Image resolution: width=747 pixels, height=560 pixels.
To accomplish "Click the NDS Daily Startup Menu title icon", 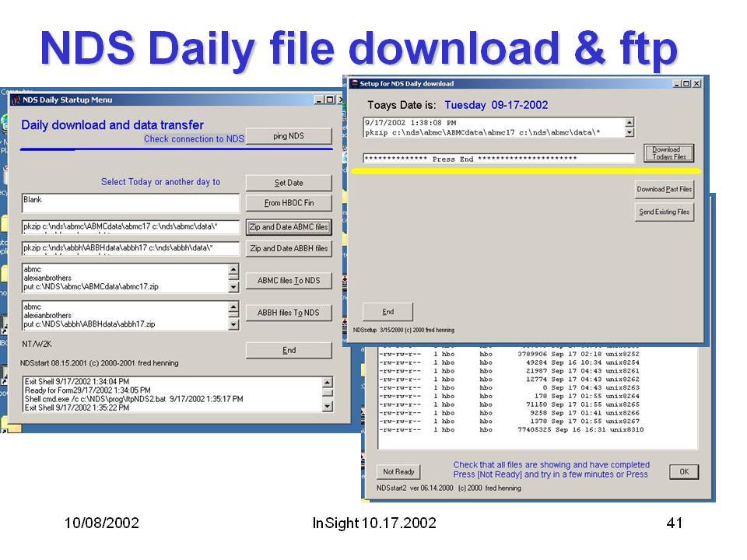I will [16, 100].
